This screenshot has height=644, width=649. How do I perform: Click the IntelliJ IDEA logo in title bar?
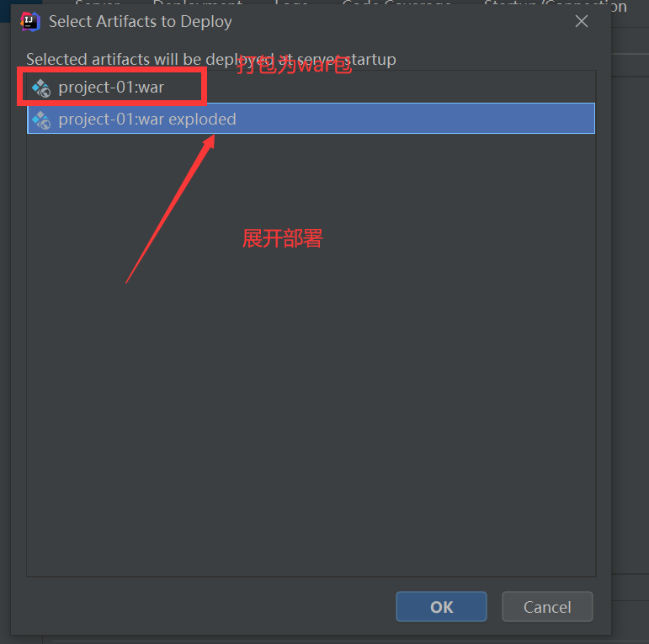[30, 22]
